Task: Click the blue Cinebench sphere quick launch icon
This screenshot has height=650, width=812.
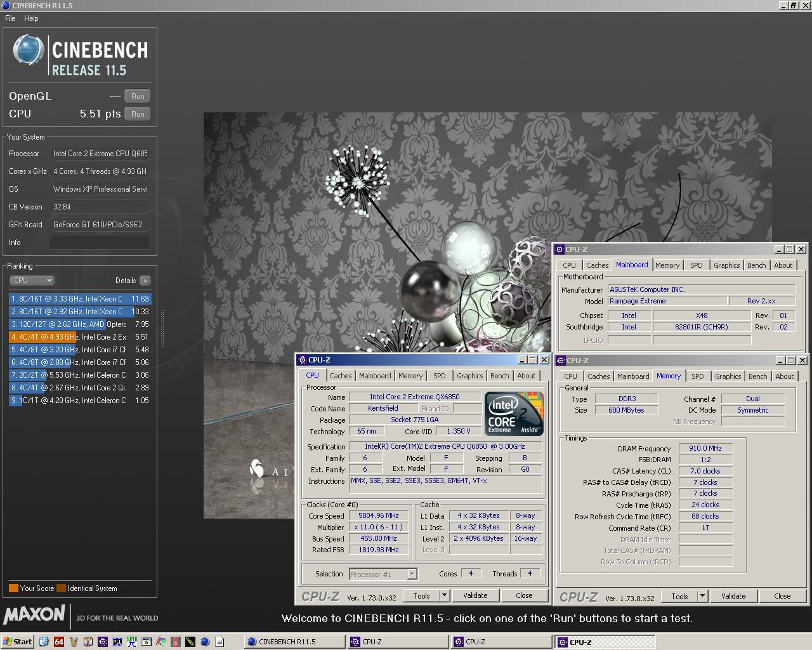Action: click(205, 642)
